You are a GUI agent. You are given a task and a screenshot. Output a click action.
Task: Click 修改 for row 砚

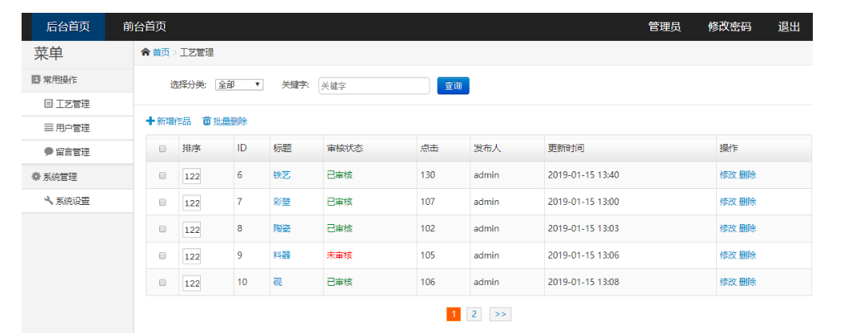point(728,282)
